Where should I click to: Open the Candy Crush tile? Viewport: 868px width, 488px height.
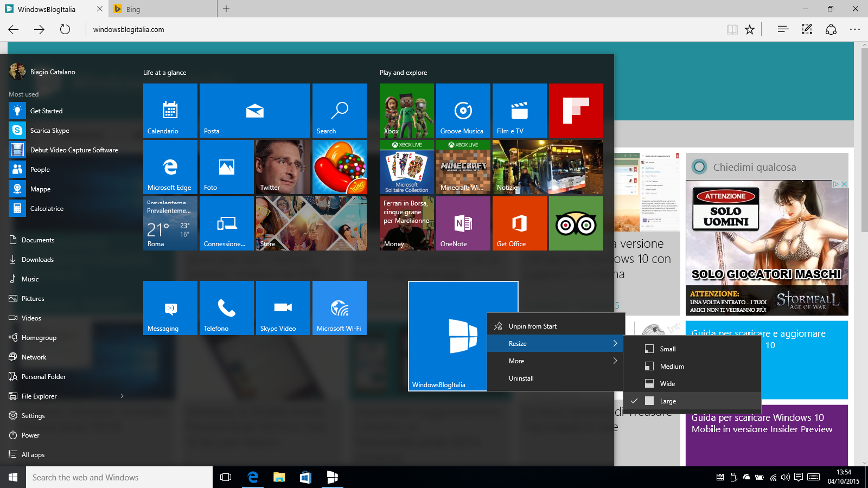340,167
